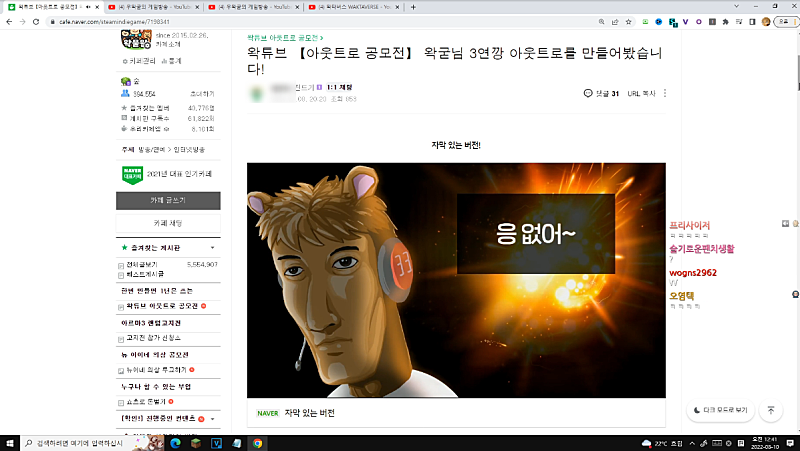This screenshot has width=800, height=451.
Task: Open the taskbar weather widget 22°C
Action: [x=662, y=443]
